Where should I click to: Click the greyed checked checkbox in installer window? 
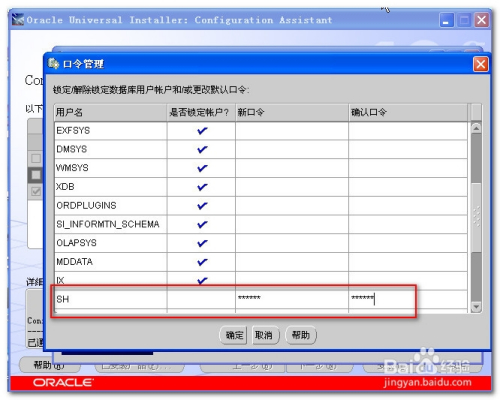point(36,191)
